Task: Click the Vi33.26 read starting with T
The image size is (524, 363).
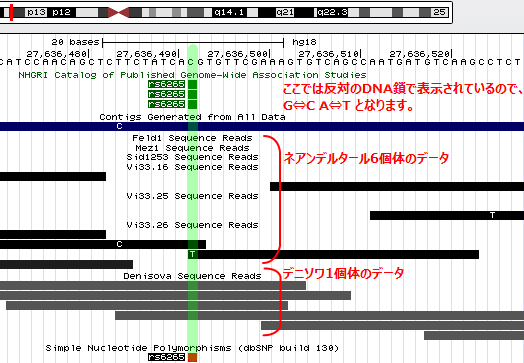Action: coord(333,254)
